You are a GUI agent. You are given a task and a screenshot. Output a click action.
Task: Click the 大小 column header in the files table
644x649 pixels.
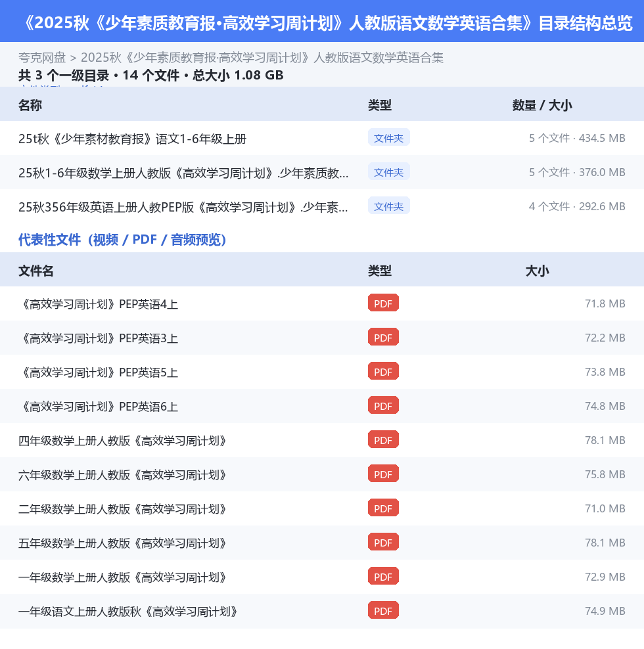pos(537,271)
